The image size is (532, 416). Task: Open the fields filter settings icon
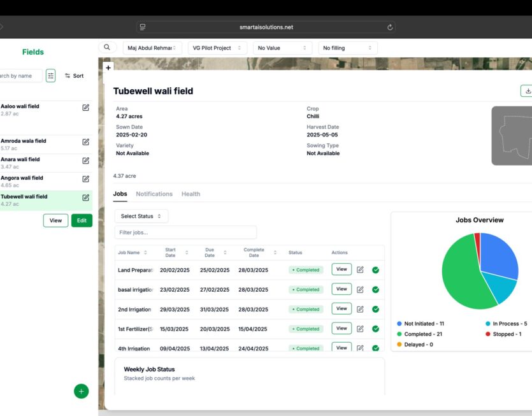click(50, 76)
